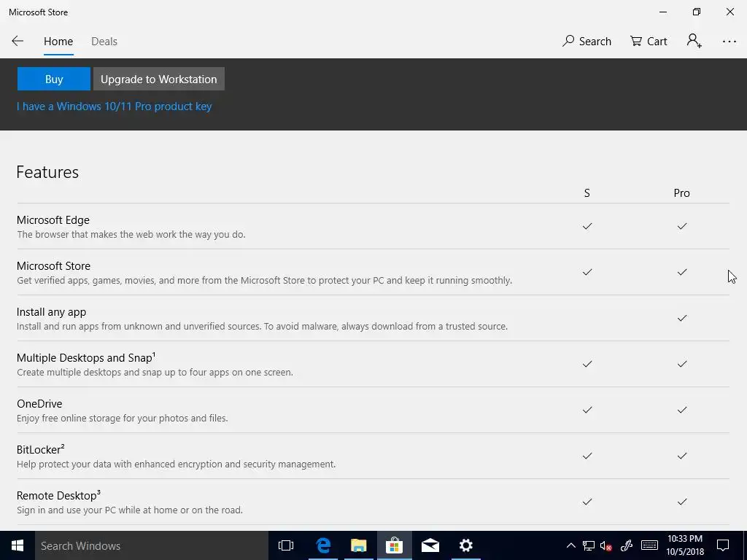Open Action Center notifications icon

(723, 545)
